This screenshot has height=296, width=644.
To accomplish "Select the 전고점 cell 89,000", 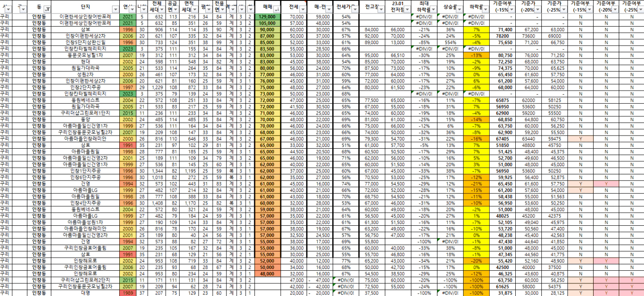I will [x=372, y=42].
